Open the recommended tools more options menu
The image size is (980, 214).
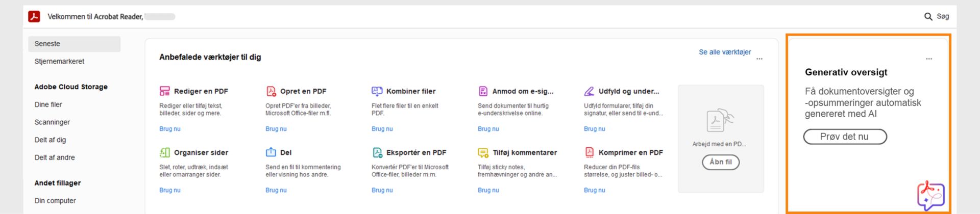(x=759, y=59)
